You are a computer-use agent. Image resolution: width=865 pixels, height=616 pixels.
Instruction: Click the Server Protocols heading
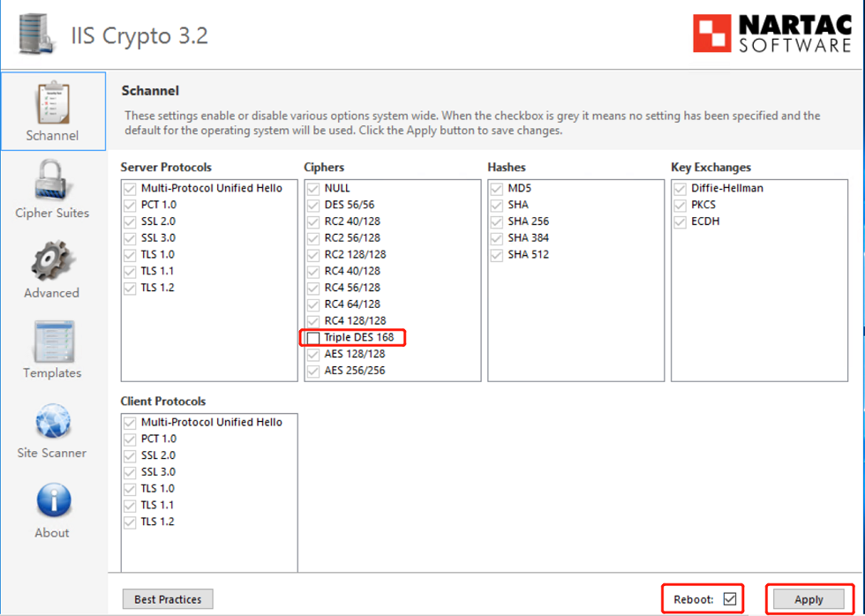click(x=166, y=167)
